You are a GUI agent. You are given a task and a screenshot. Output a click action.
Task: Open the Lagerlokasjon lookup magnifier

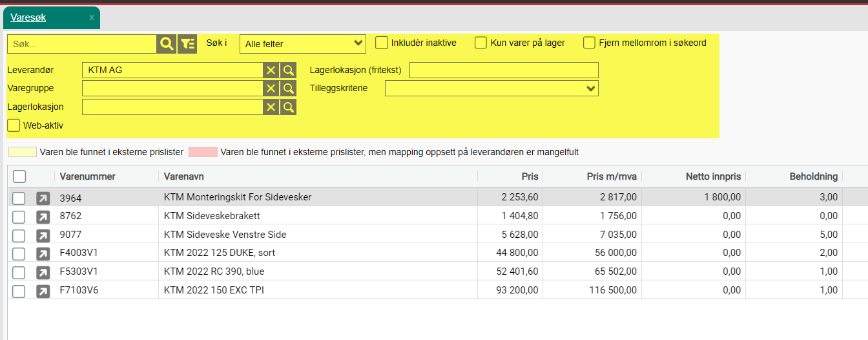pos(288,107)
